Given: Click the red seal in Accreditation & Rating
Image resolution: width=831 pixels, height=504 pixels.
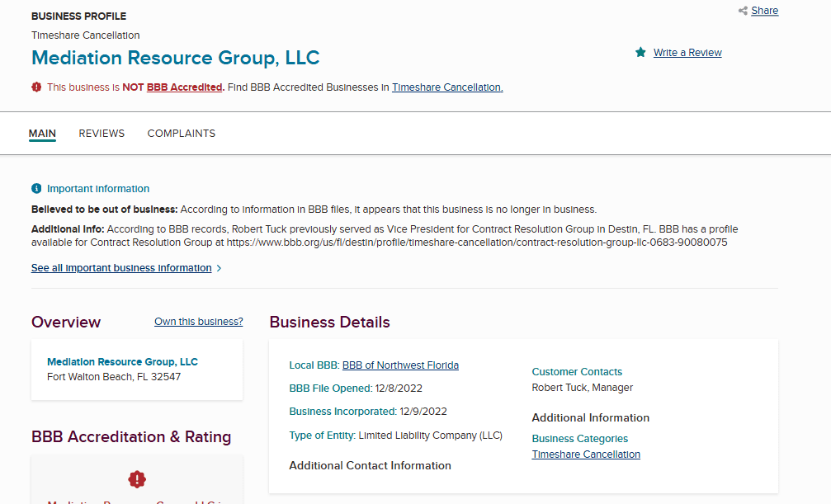Looking at the screenshot, I should (x=137, y=479).
